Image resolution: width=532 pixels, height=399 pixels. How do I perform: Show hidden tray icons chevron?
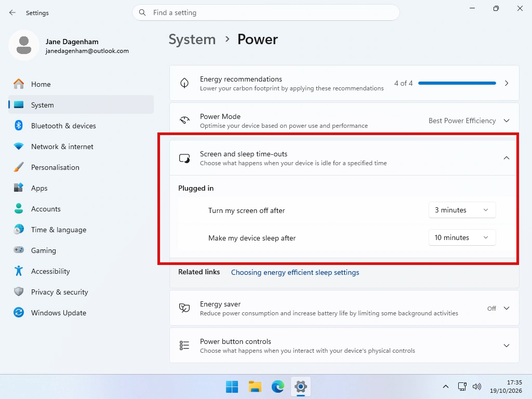coord(446,387)
